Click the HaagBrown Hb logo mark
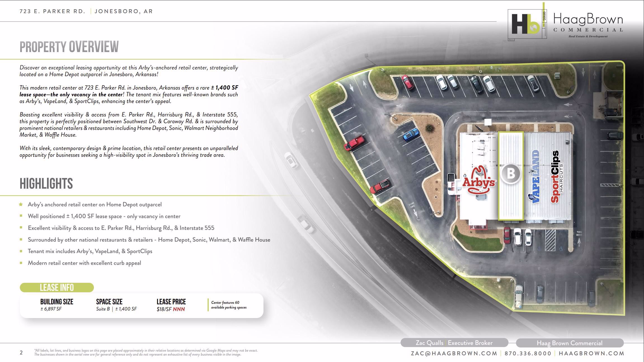 point(527,24)
